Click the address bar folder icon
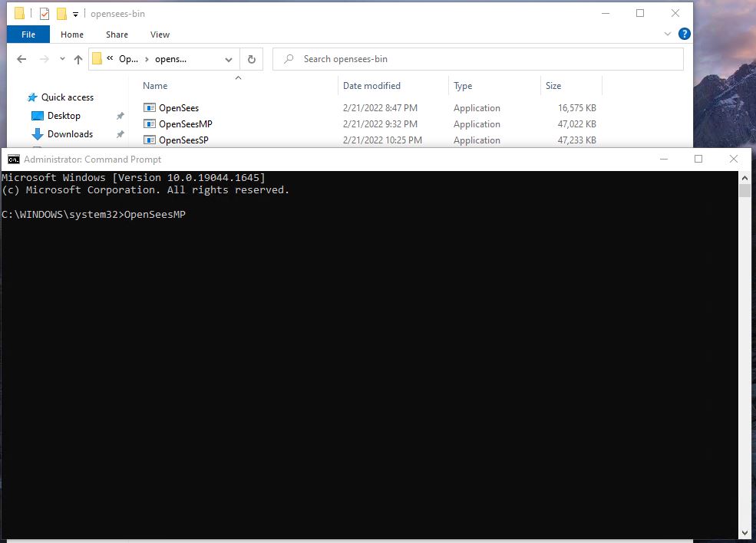Viewport: 756px width, 543px height. [x=97, y=59]
